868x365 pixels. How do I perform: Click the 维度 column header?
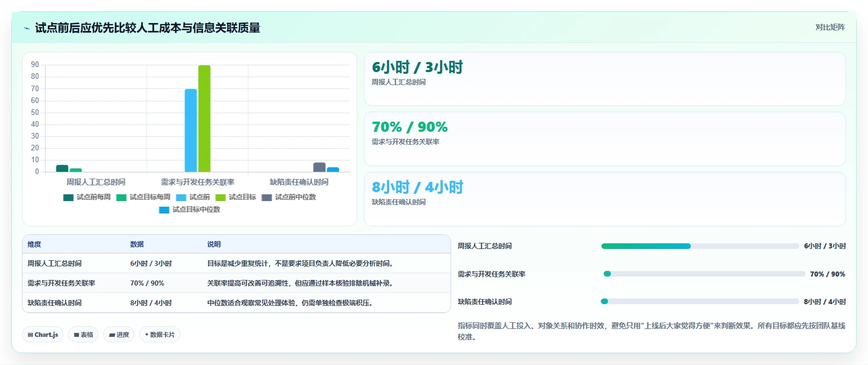(34, 244)
